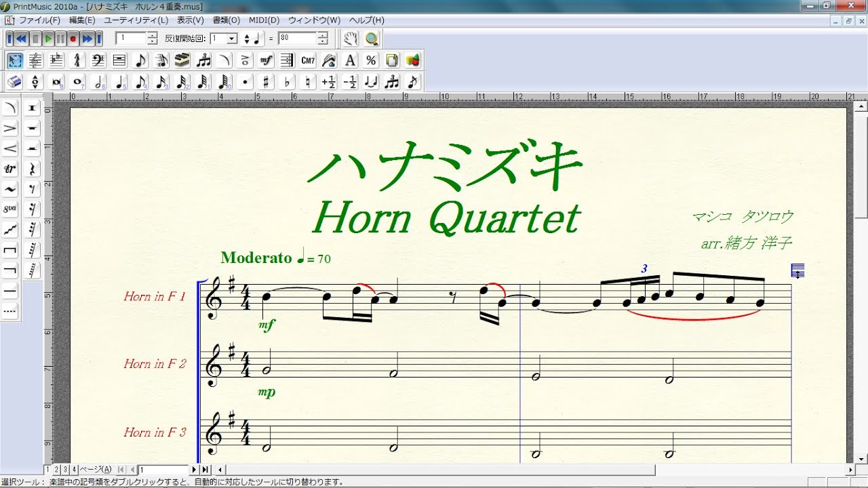Click the tempo value field showing 80

pos(298,39)
